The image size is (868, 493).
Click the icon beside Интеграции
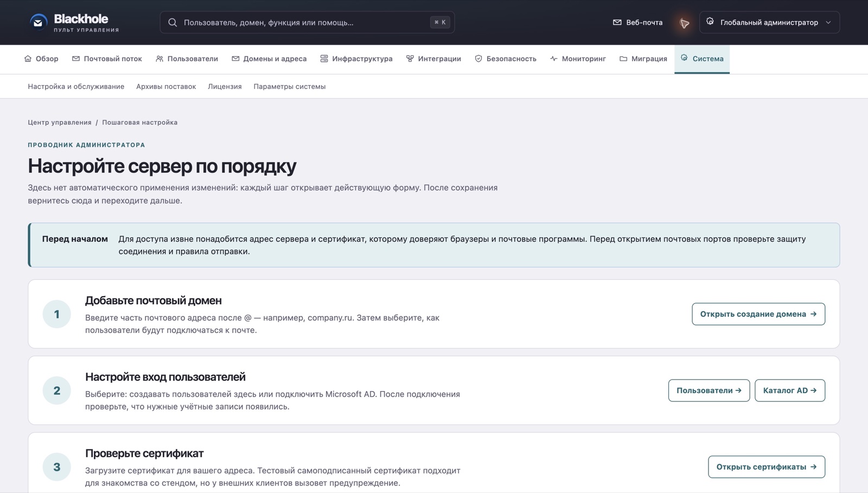pyautogui.click(x=410, y=59)
